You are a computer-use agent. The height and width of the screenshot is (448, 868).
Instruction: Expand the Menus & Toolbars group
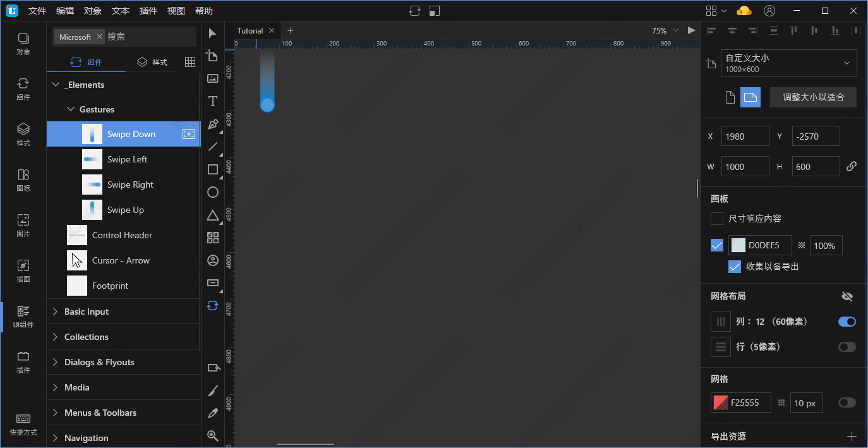coord(56,413)
